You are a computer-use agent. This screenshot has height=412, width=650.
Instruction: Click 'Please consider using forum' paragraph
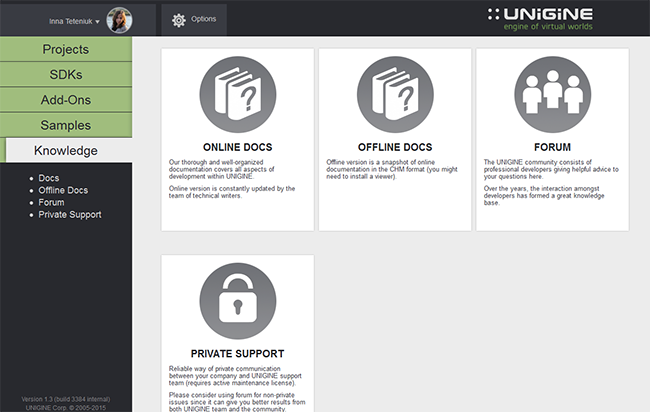point(237,402)
